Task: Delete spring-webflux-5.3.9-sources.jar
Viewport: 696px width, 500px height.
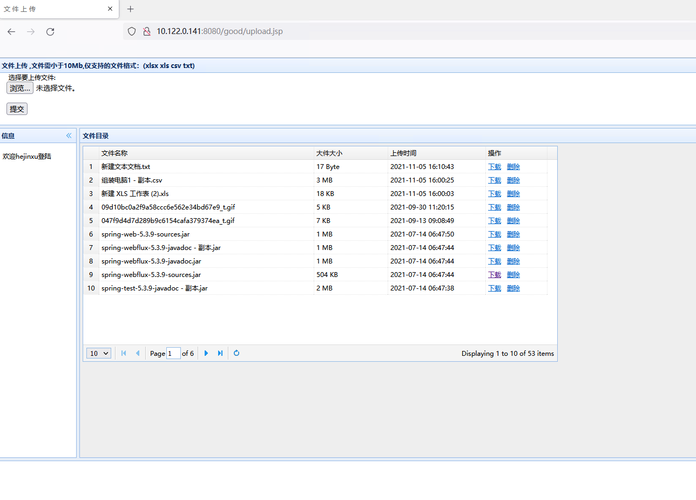Action: (x=514, y=275)
